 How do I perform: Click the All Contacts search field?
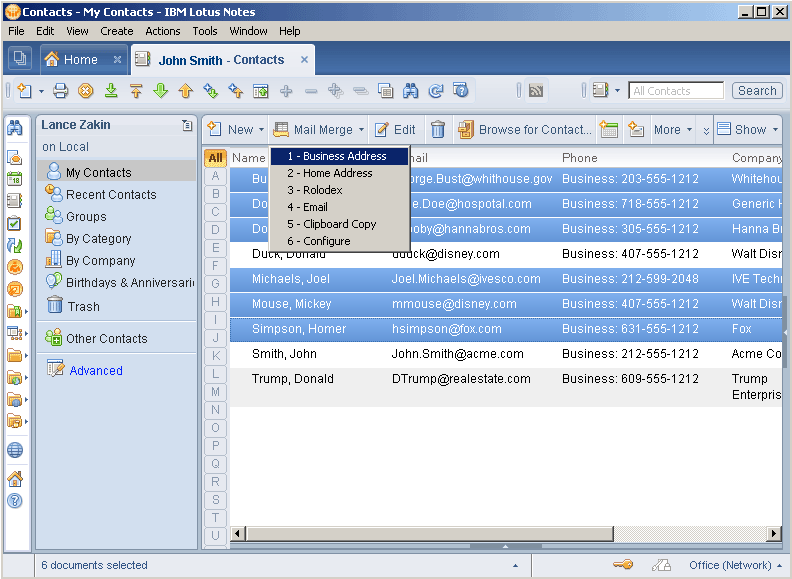(x=676, y=91)
